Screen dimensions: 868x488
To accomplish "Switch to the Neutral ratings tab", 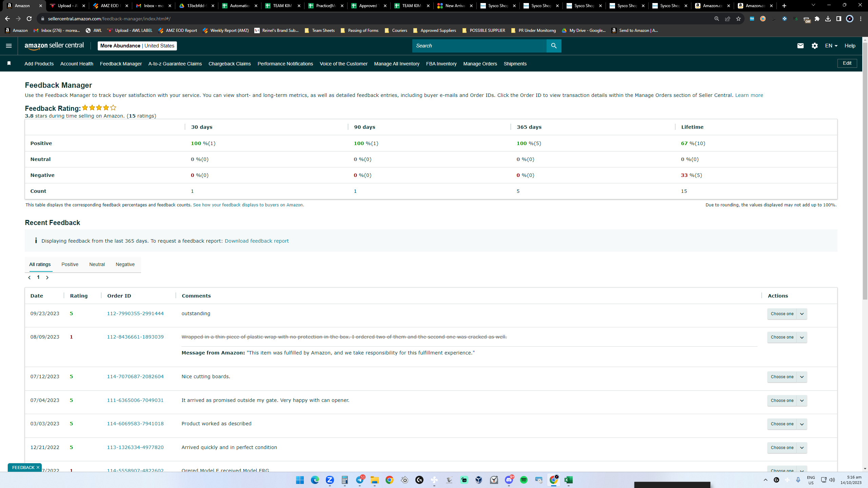I will tap(97, 264).
